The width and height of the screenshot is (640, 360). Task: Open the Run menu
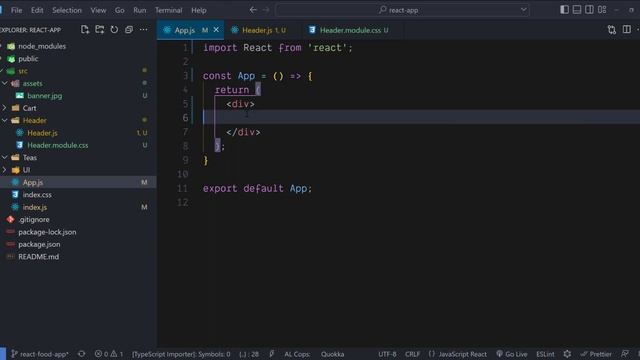[140, 10]
